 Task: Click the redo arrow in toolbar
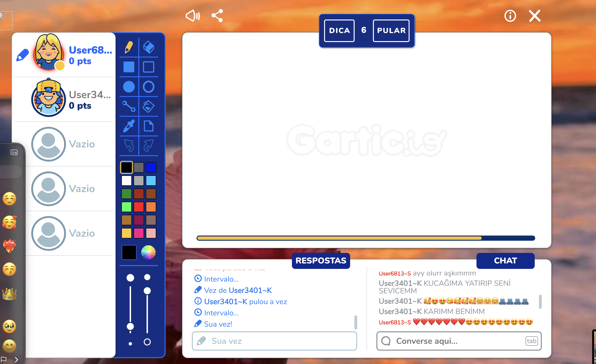148,146
